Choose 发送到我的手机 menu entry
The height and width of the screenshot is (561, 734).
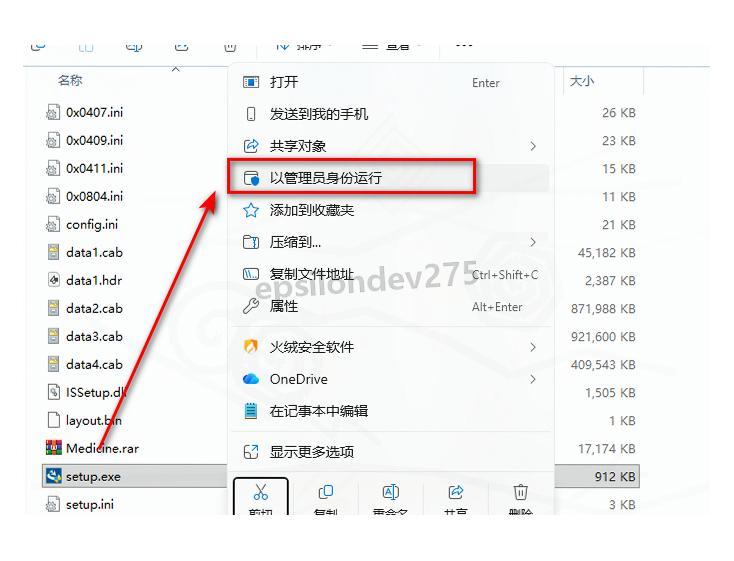tap(390, 114)
